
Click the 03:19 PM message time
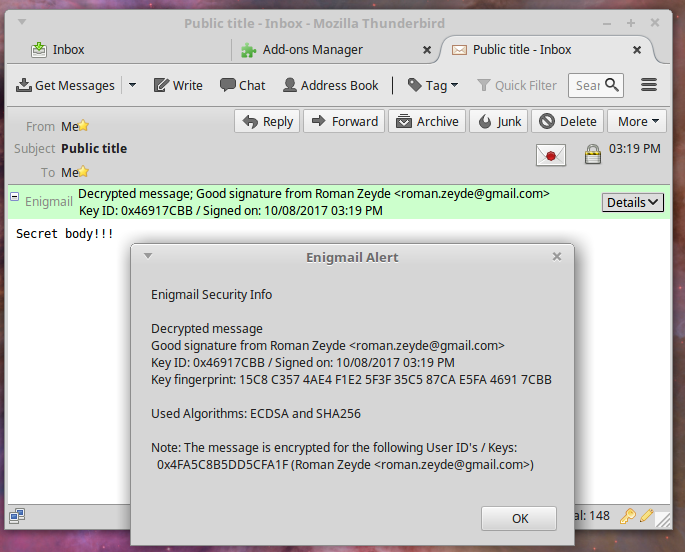pyautogui.click(x=635, y=148)
